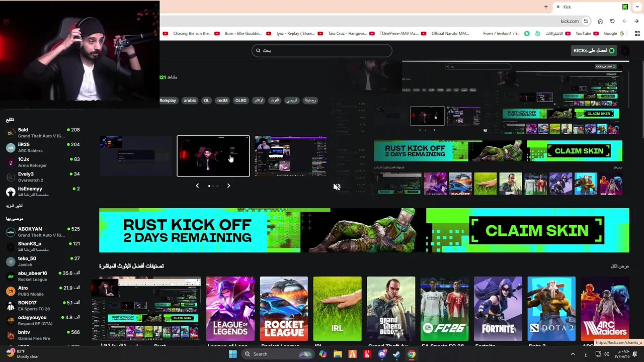644x362 pixels.
Task: Open the EA Sports FC26 category card
Action: (444, 309)
